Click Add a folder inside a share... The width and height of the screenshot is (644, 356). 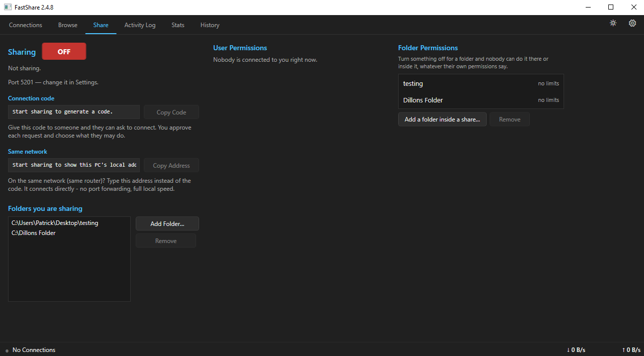coord(442,120)
